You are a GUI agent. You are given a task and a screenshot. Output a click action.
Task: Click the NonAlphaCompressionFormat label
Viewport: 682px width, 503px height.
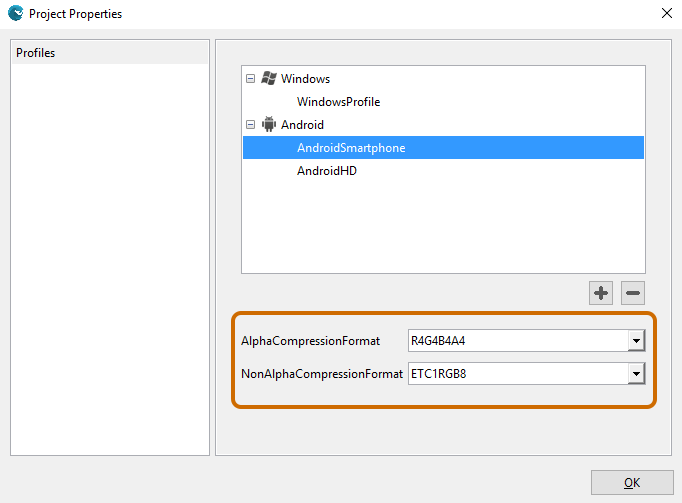pos(322,374)
